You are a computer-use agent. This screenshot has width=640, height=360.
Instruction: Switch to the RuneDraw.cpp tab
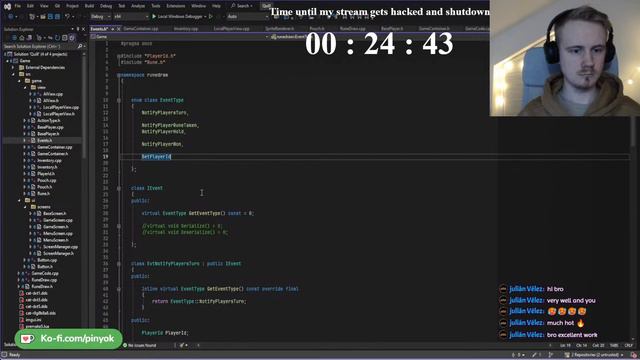tap(353, 29)
